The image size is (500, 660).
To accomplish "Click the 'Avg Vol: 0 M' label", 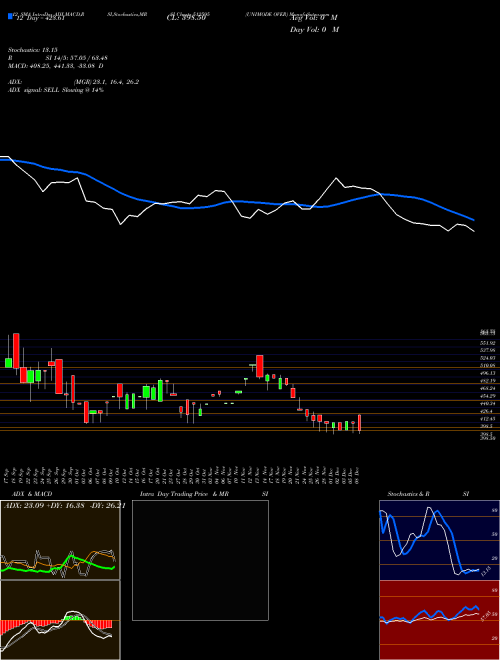I will click(314, 18).
